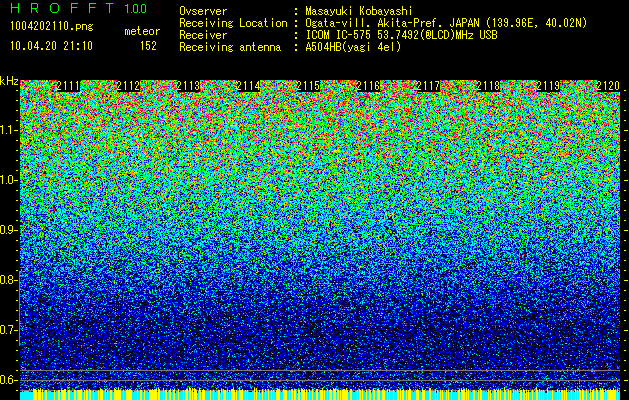Screen dimensions: 629x400
Task: Click time marker 2118
Action: click(488, 86)
